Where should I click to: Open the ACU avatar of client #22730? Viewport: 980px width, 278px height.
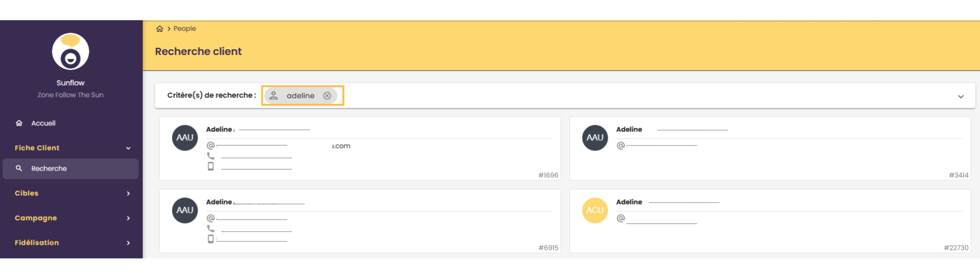595,210
